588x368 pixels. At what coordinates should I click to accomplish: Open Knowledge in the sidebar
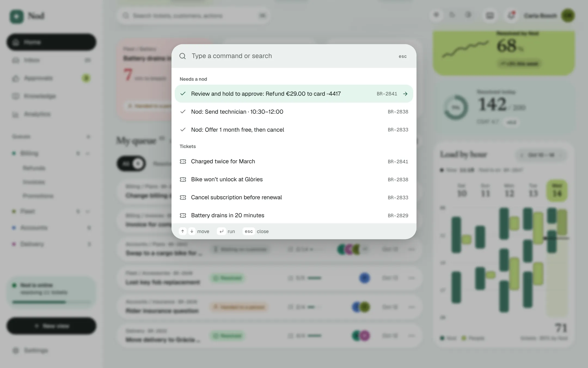[x=51, y=96]
